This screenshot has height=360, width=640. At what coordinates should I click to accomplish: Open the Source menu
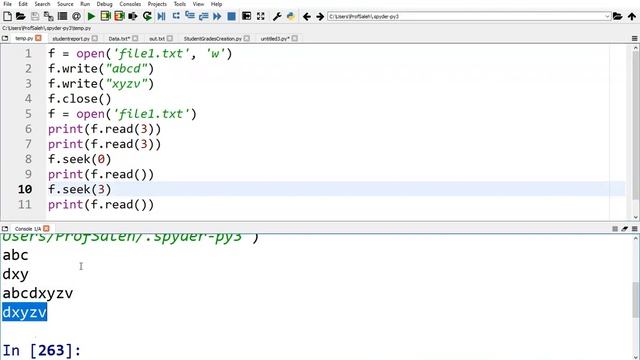point(65,4)
